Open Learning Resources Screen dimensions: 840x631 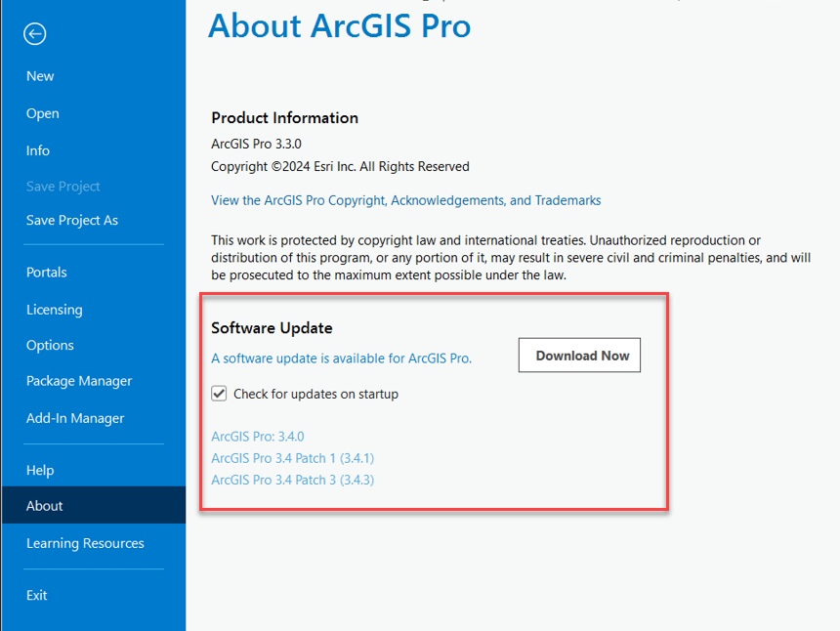[x=84, y=543]
